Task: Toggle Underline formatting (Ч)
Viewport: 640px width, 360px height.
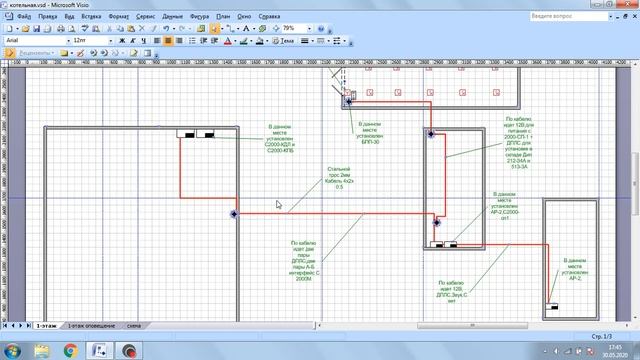Action: (144, 40)
